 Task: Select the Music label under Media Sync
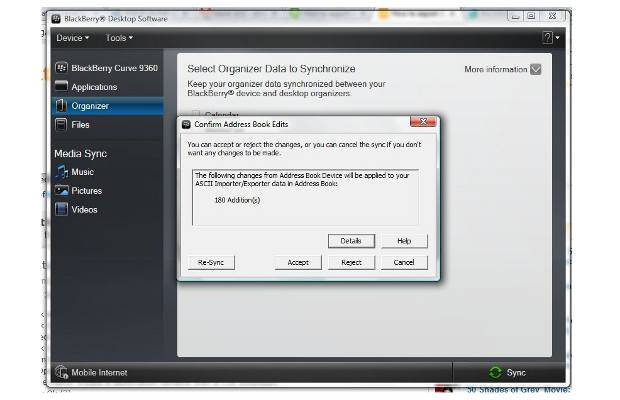(x=83, y=172)
